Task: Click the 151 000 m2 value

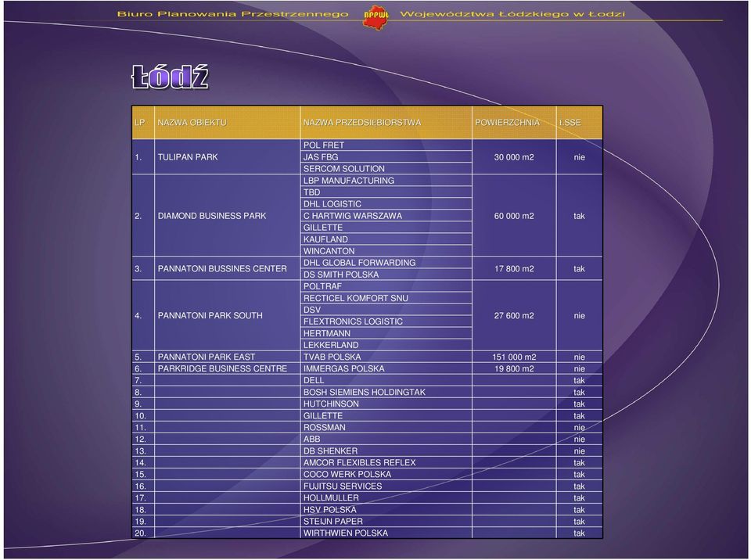Action: pyautogui.click(x=514, y=357)
